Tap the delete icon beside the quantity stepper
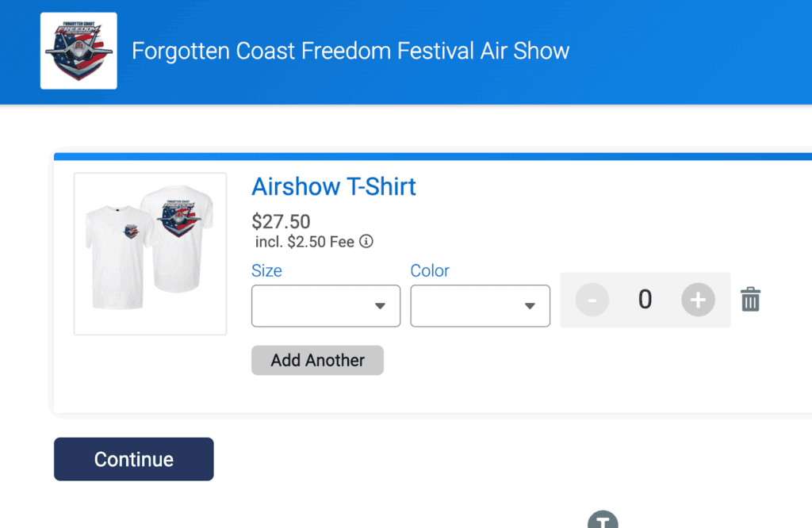 coord(750,300)
